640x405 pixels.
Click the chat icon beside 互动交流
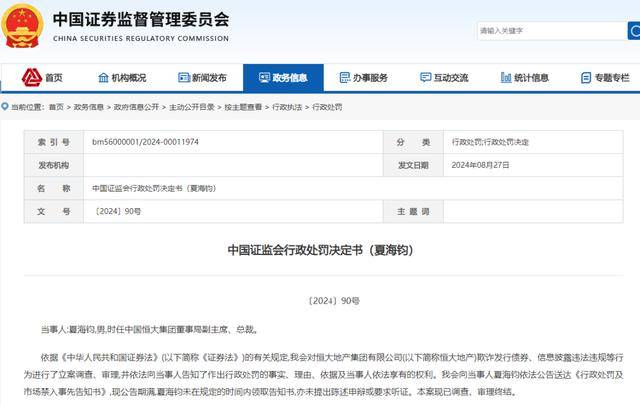(425, 77)
